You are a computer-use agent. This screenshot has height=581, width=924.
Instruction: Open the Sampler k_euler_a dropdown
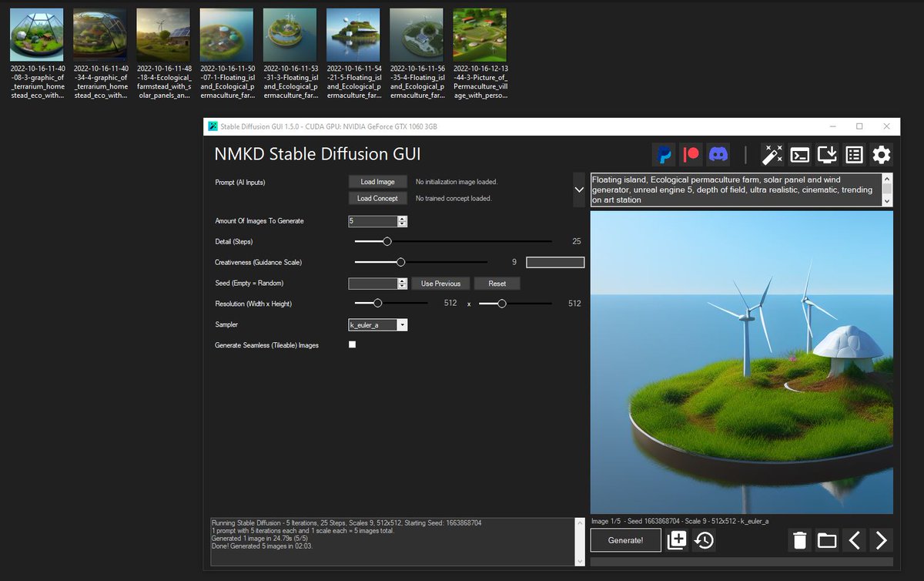pos(378,325)
